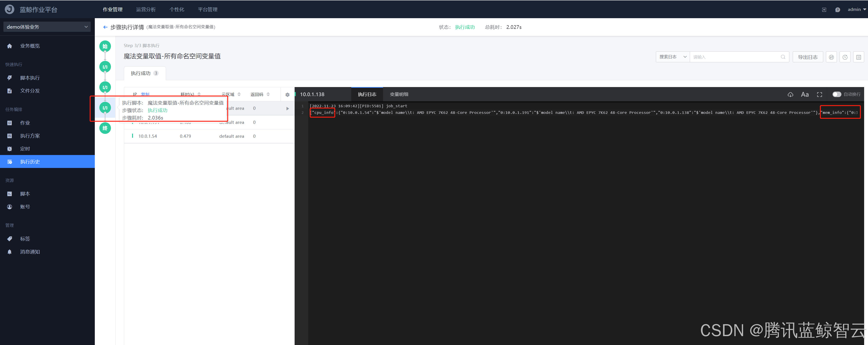Open the operation record list icon
Viewport: 868px width, 345px height.
[858, 57]
